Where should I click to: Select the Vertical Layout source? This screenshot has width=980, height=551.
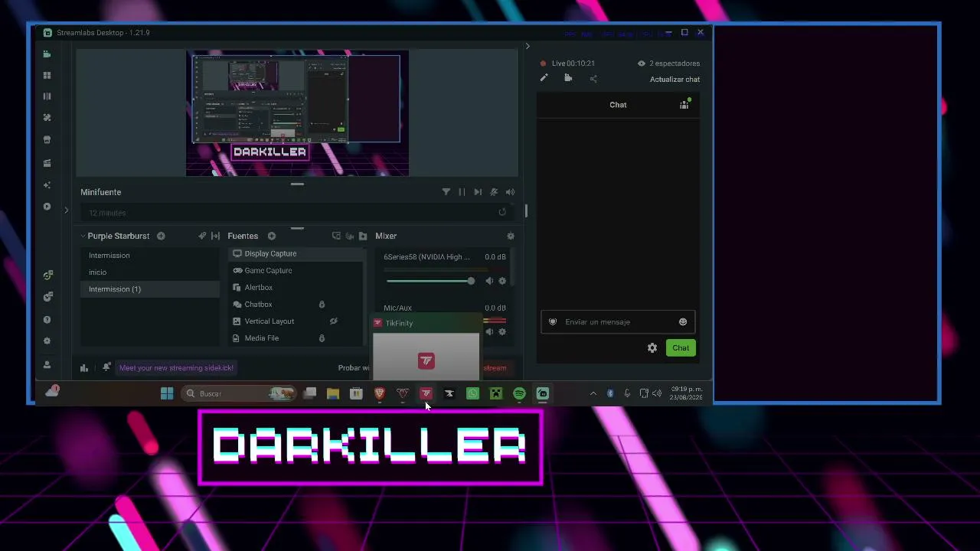(296, 321)
